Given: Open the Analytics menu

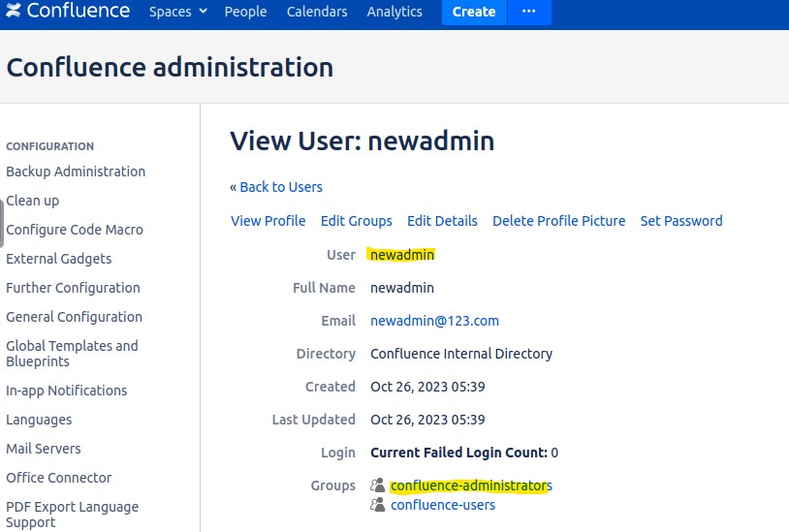Looking at the screenshot, I should [x=394, y=12].
